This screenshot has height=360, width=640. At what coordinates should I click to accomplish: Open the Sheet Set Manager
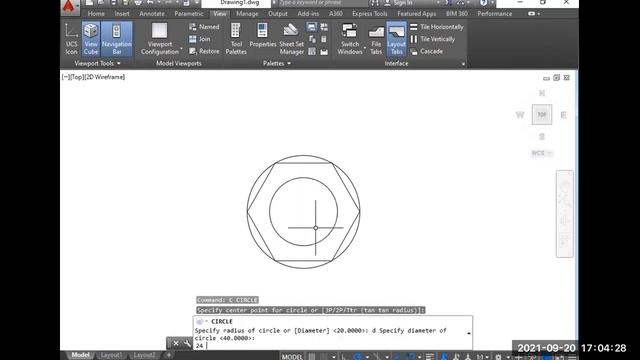(291, 39)
